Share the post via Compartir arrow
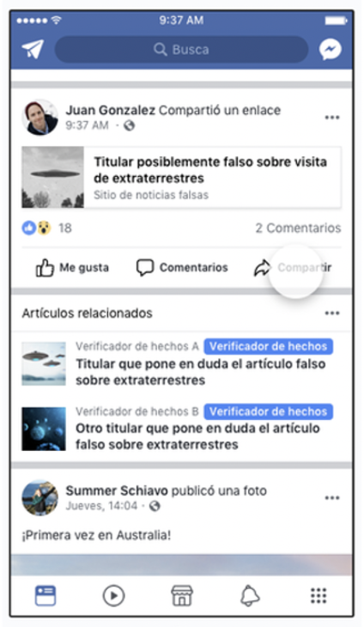This screenshot has width=364, height=627. pos(293,267)
